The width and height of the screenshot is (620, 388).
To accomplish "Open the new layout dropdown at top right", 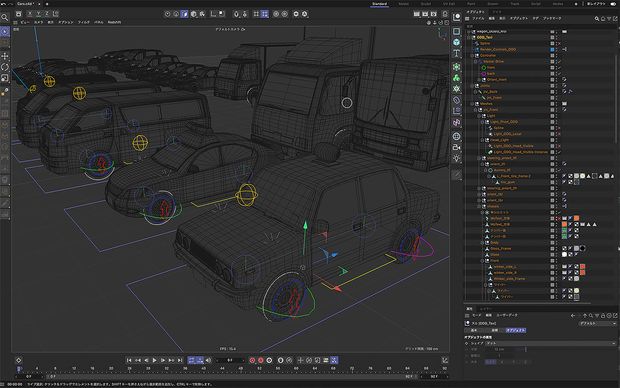I will click(596, 4).
